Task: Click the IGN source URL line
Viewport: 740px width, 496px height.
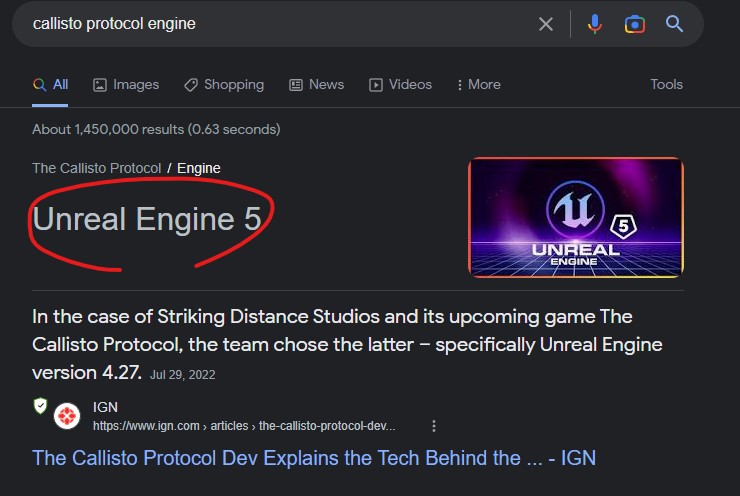Action: 244,426
